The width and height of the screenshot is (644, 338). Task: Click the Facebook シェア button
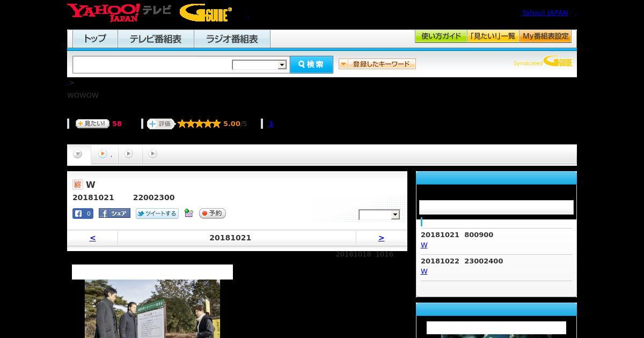114,214
